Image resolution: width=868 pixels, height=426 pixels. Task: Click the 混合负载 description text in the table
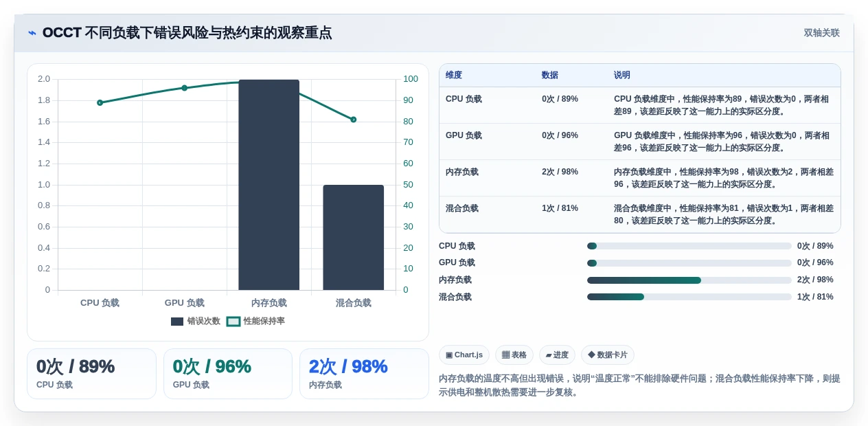click(x=724, y=214)
